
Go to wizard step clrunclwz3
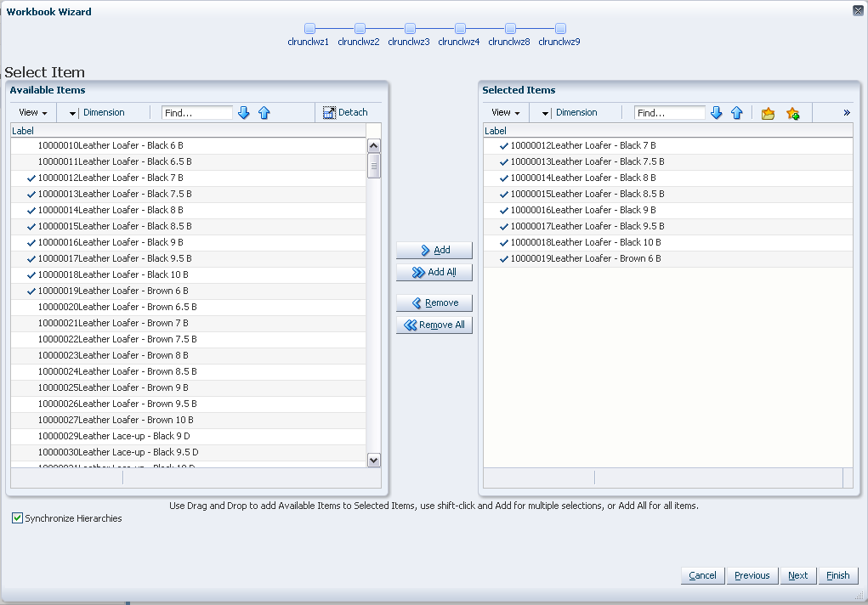click(411, 28)
